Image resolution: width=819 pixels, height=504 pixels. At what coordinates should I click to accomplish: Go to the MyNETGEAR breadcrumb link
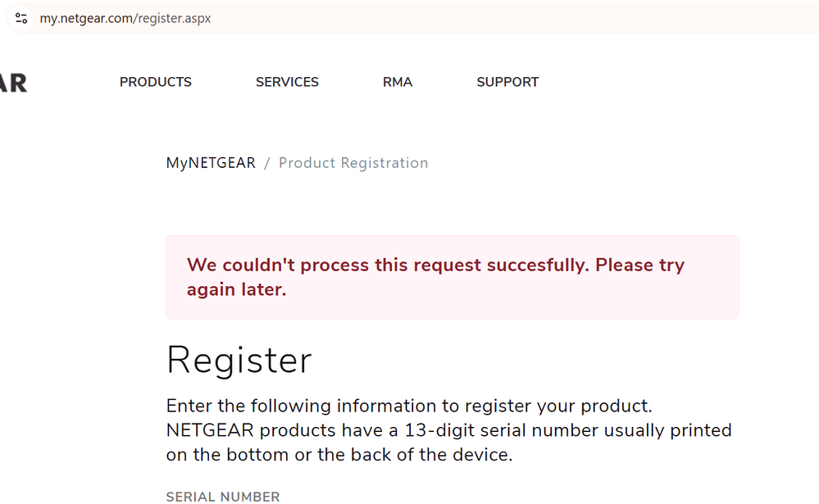[x=211, y=163]
